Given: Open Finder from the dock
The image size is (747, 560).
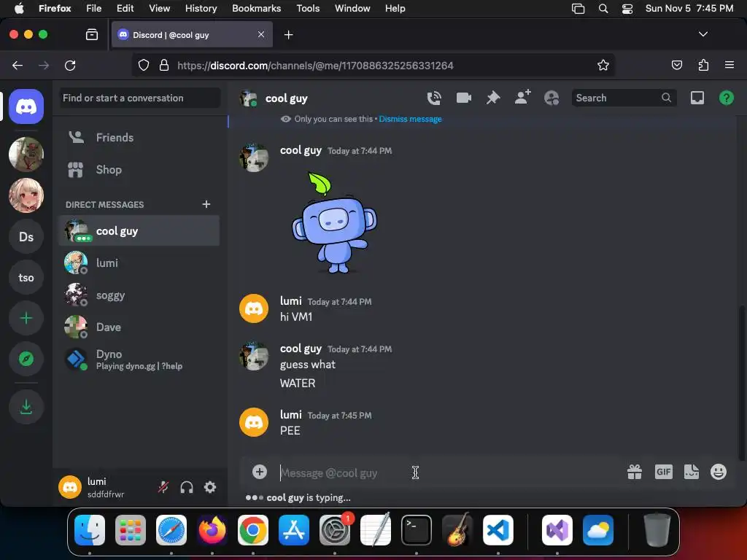Looking at the screenshot, I should 90,530.
